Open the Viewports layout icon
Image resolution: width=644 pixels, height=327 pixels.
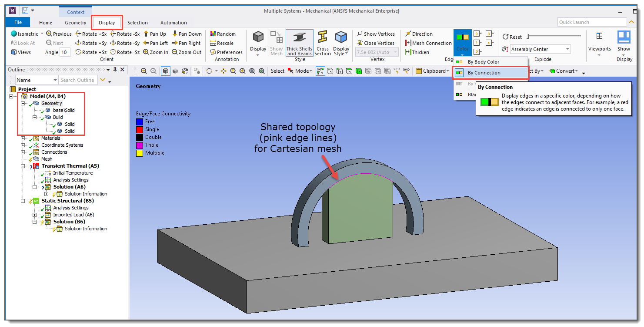point(599,43)
